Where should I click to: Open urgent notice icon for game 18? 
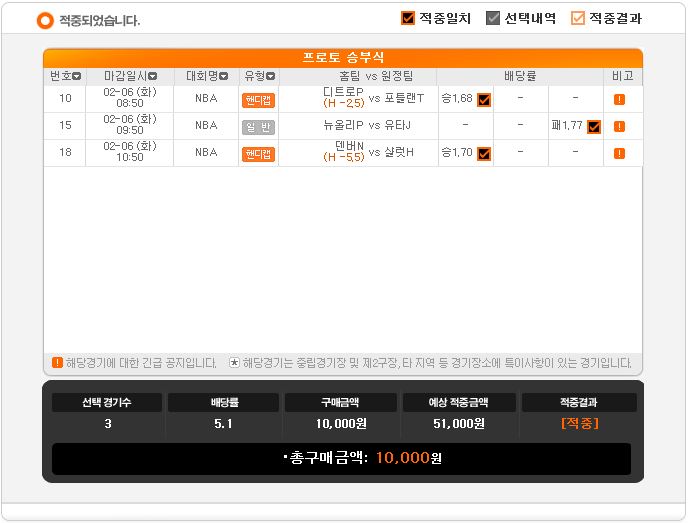click(x=619, y=153)
